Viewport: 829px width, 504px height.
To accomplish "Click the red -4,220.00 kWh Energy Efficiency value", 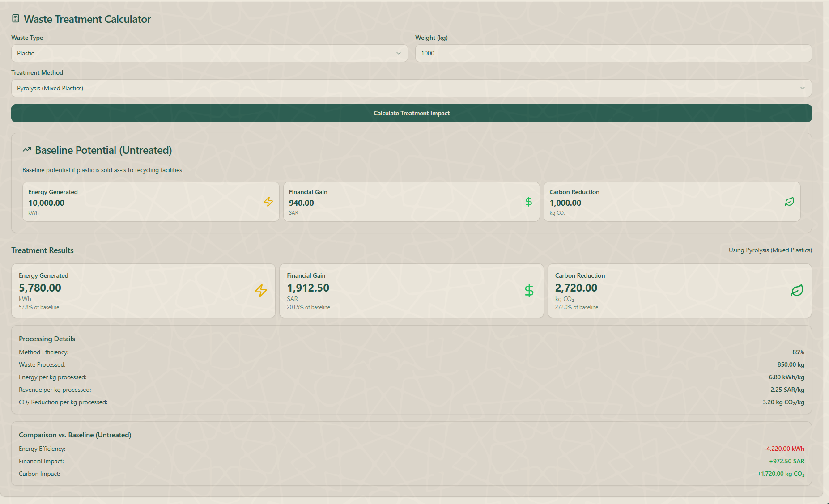I will (x=784, y=449).
